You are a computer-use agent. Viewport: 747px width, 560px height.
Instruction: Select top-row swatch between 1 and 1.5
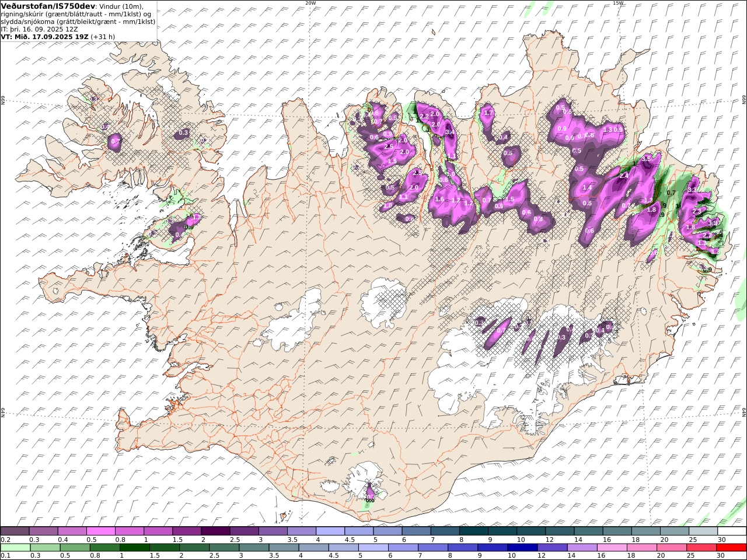point(158,531)
